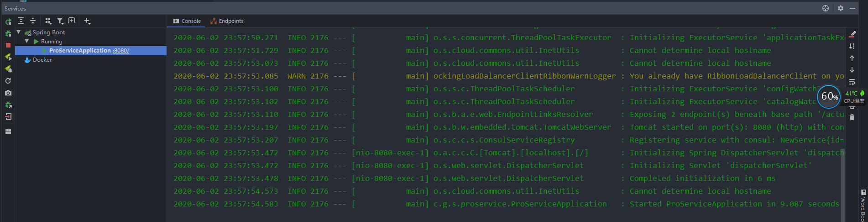
Task: Click the 41℃ CPU temperature readout
Action: pyautogui.click(x=854, y=97)
